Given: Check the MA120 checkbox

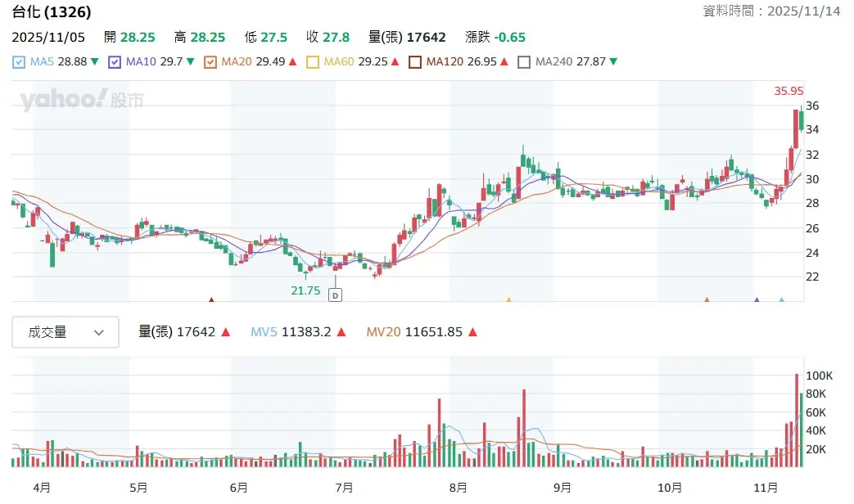Looking at the screenshot, I should (414, 61).
